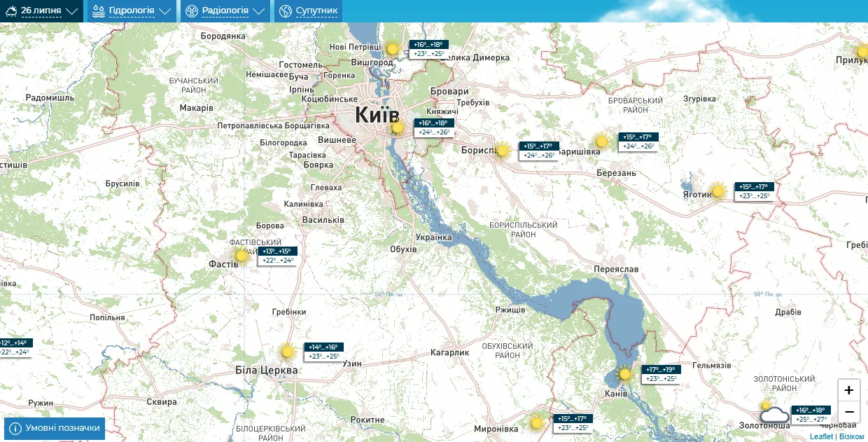Select the sun icon near Fastiv
This screenshot has height=442, width=868.
click(241, 256)
